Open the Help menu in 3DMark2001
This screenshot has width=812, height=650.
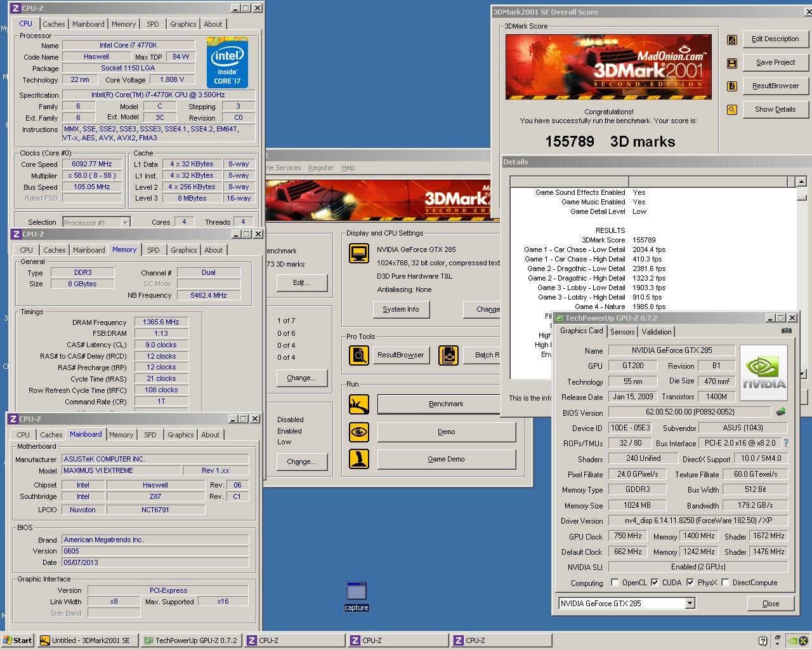(x=348, y=168)
